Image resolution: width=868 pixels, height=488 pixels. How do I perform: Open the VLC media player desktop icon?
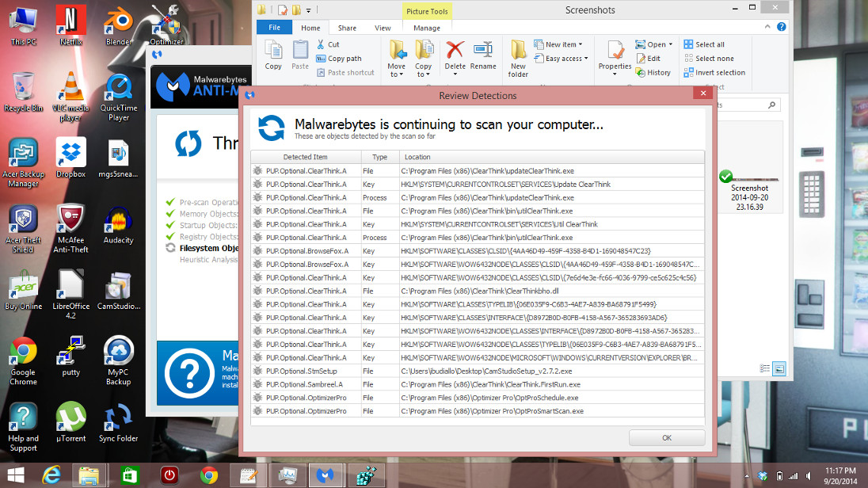pos(70,96)
